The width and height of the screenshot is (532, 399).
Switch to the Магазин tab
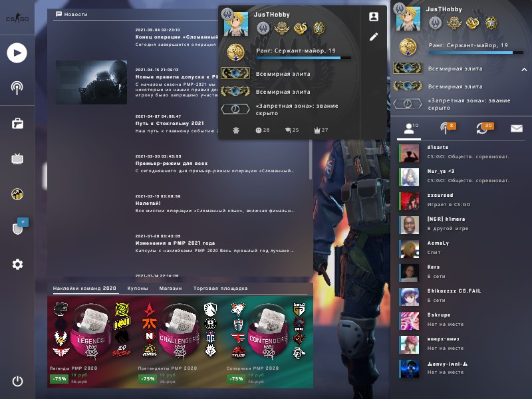(x=170, y=289)
